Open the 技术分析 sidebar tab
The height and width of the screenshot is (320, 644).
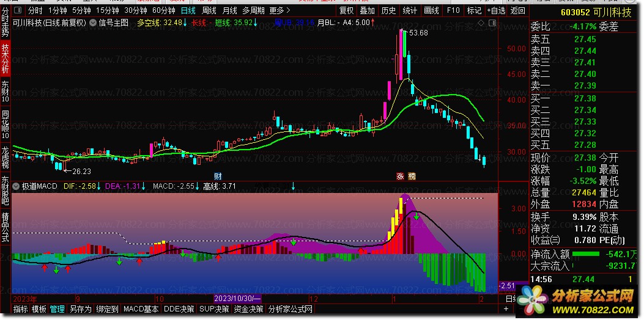pyautogui.click(x=6, y=58)
